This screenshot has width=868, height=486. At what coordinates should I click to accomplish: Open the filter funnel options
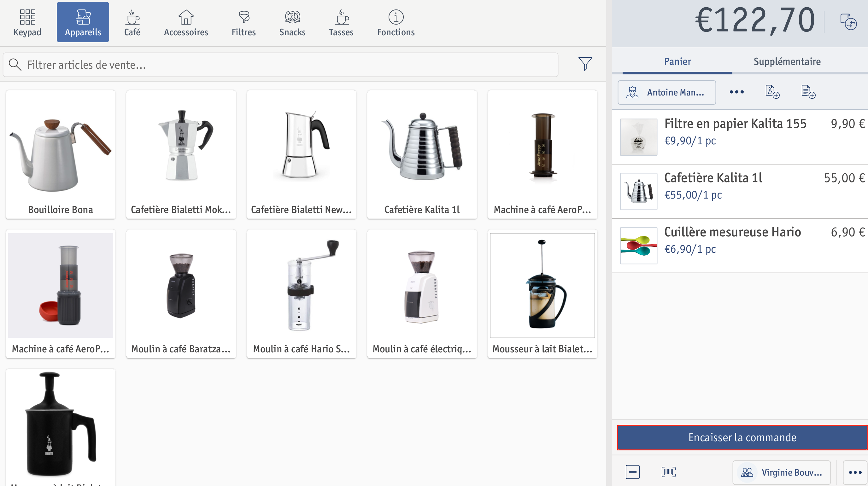click(x=585, y=64)
